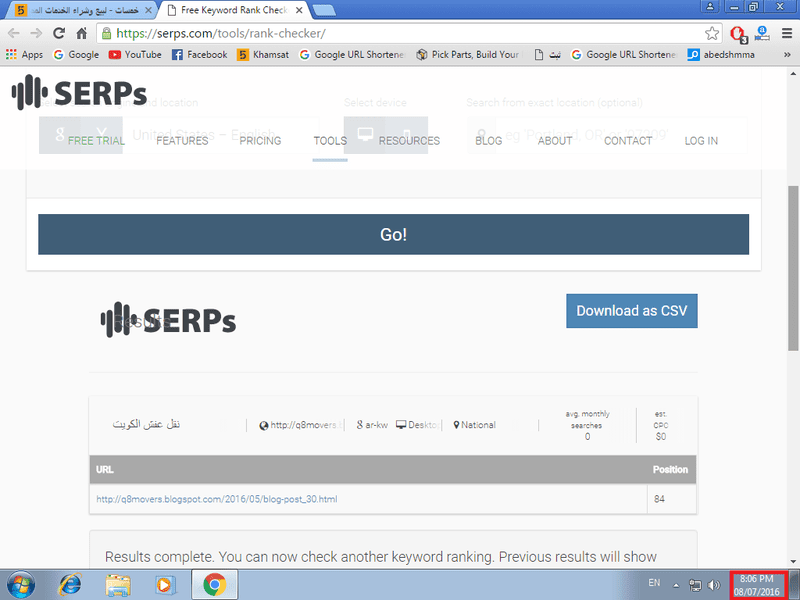800x600 pixels.
Task: Switch to the Khamsat Arabic browser tab
Action: tap(84, 10)
